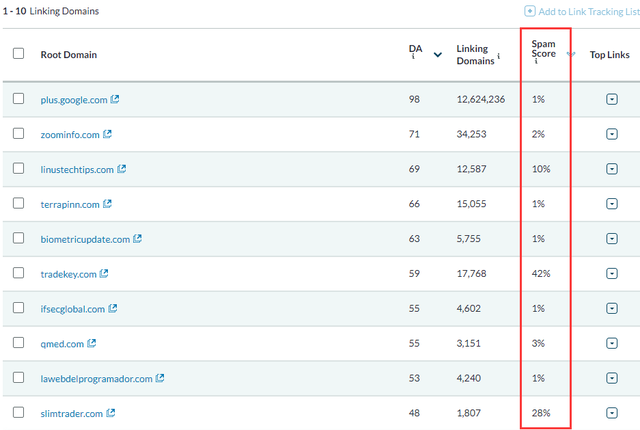This screenshot has height=430, width=640.
Task: Check the slimtrader.com row checkbox
Action: 18,412
